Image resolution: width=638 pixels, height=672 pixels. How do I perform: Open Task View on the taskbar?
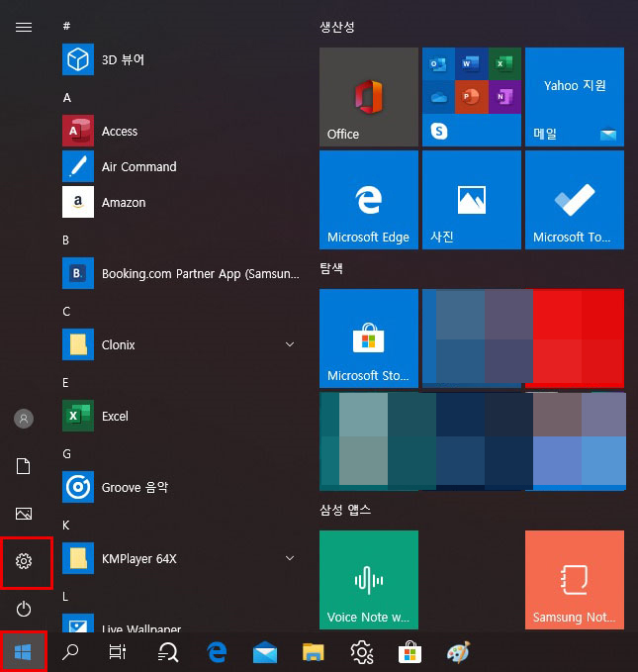[x=117, y=652]
